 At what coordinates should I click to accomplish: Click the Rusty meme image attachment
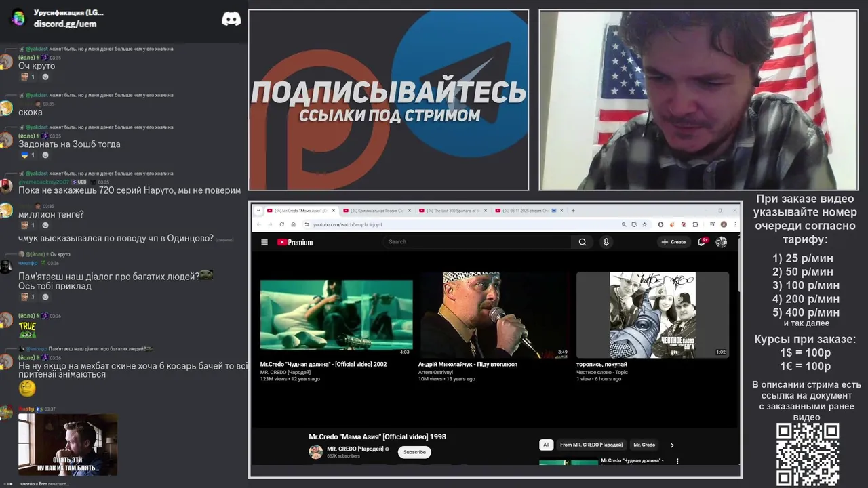point(68,445)
